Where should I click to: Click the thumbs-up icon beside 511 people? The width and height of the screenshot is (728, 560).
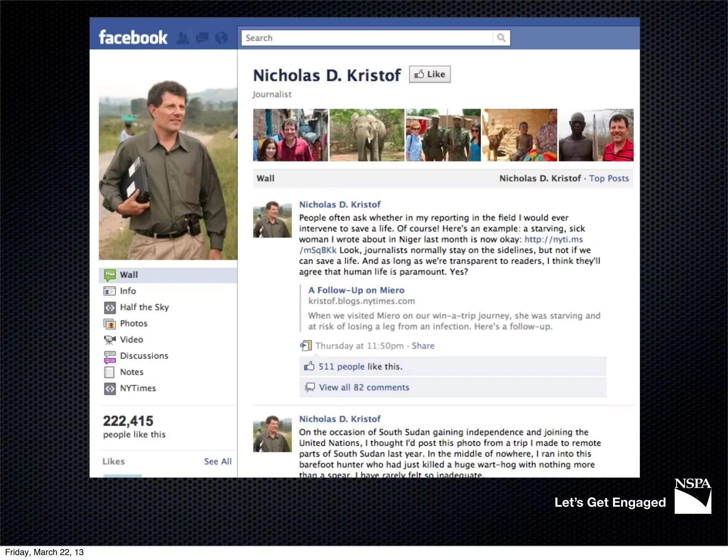tap(309, 366)
